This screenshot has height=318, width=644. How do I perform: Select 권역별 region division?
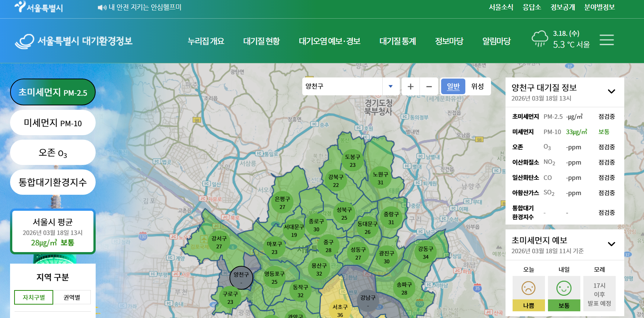click(x=72, y=297)
